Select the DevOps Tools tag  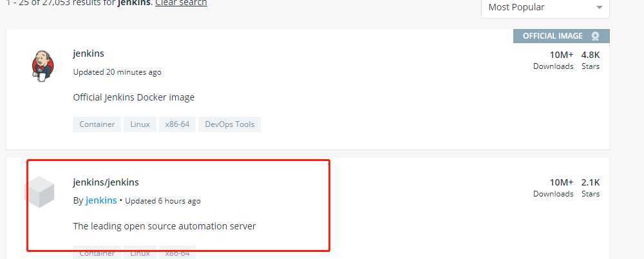230,124
